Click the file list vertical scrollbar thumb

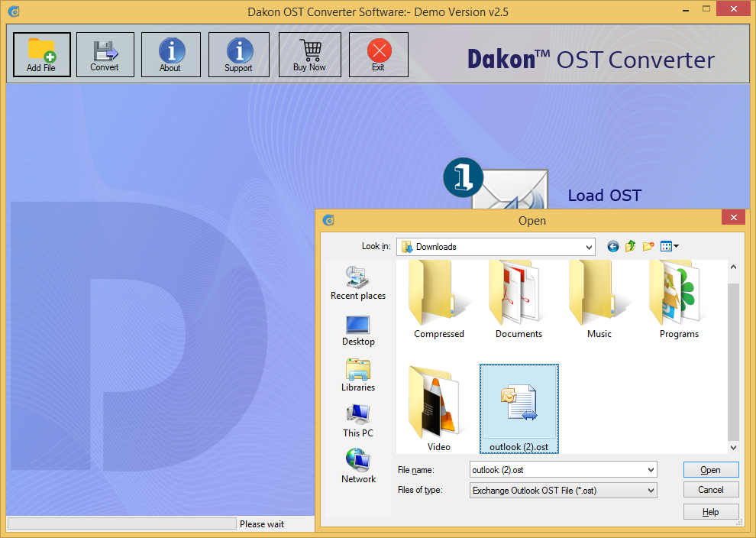[x=733, y=361]
